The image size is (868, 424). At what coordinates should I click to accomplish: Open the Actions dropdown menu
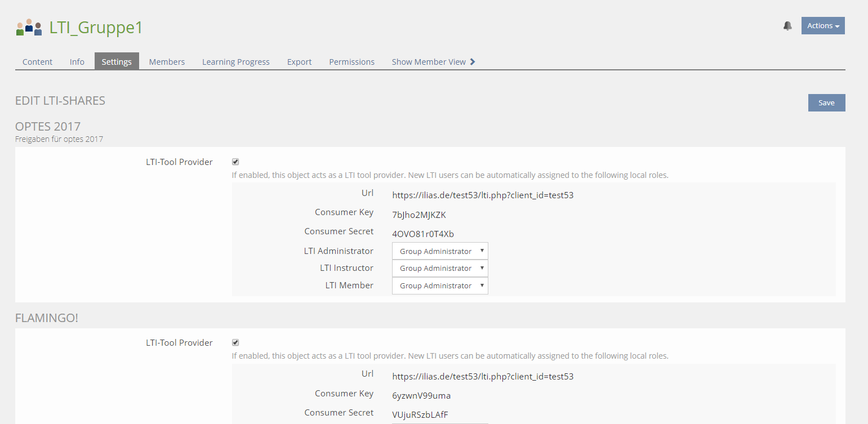pyautogui.click(x=822, y=26)
